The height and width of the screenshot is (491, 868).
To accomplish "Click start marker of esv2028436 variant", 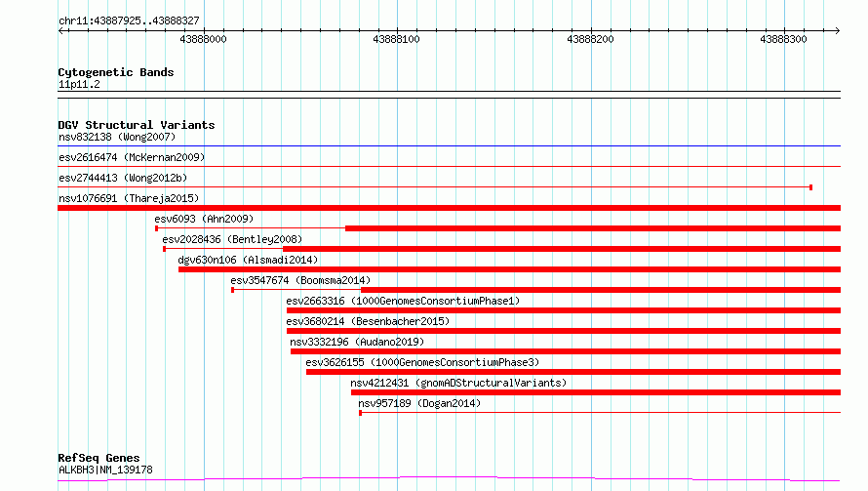I will pos(165,249).
